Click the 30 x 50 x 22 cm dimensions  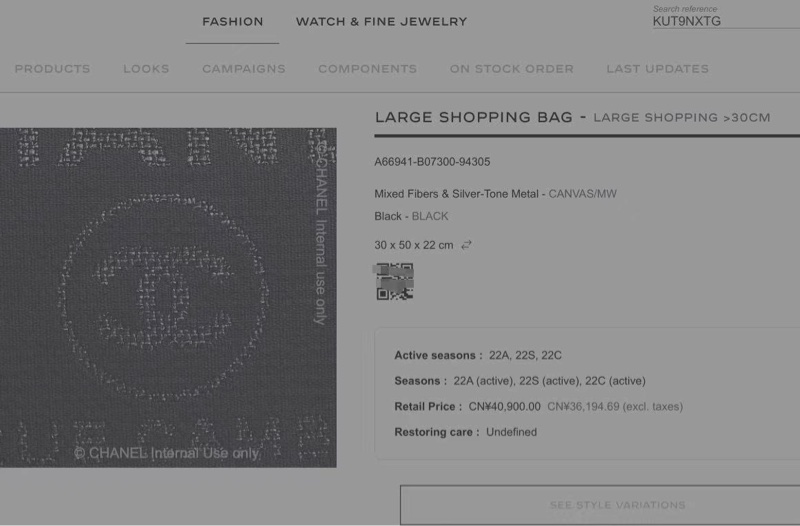(414, 245)
